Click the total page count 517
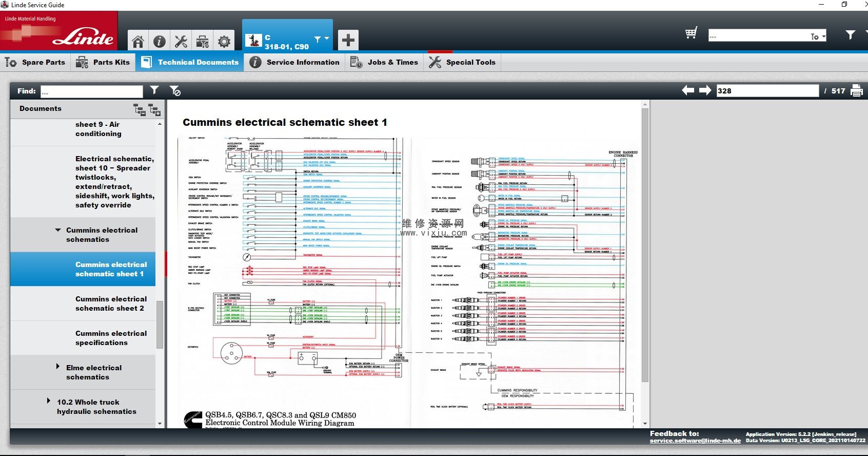Screen dimensions: 868x456 click(838, 91)
